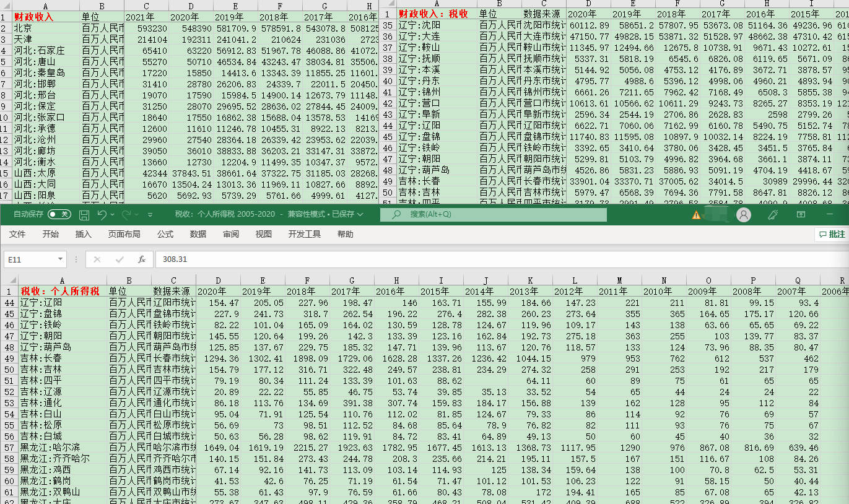Click the Save floppy disk icon
This screenshot has width=849, height=504.
coord(84,215)
